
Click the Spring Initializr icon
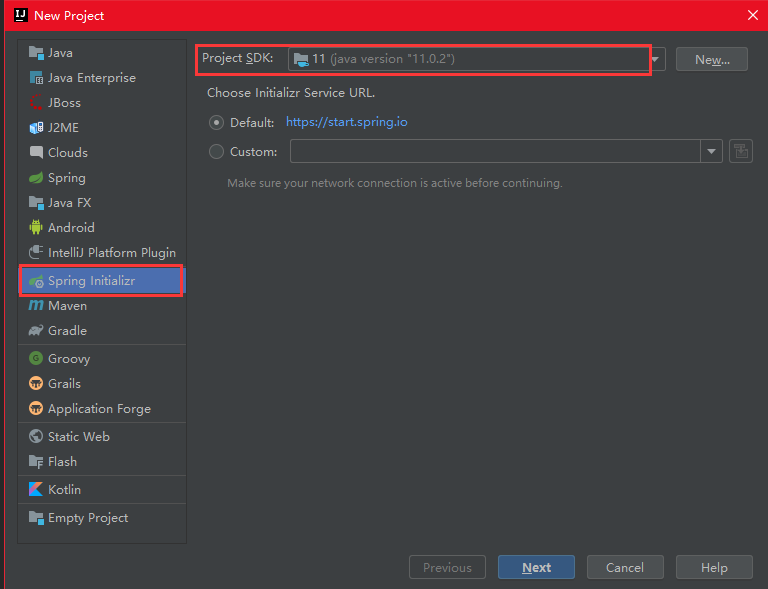coord(36,281)
